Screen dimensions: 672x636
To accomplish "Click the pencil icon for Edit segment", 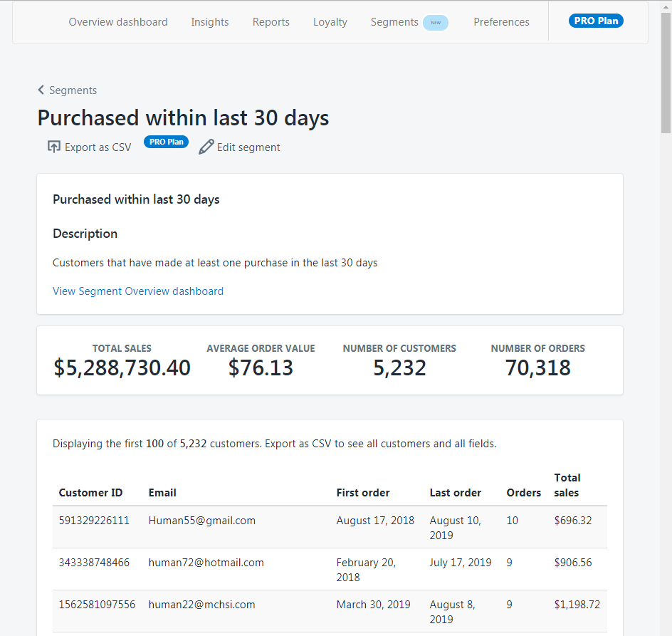I will coord(206,147).
